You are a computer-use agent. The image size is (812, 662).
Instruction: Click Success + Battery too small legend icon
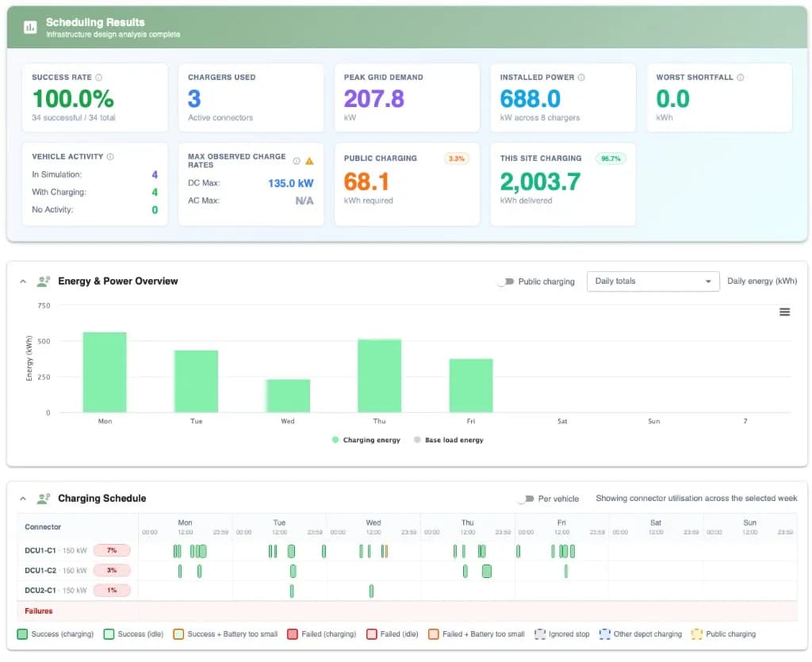(178, 634)
